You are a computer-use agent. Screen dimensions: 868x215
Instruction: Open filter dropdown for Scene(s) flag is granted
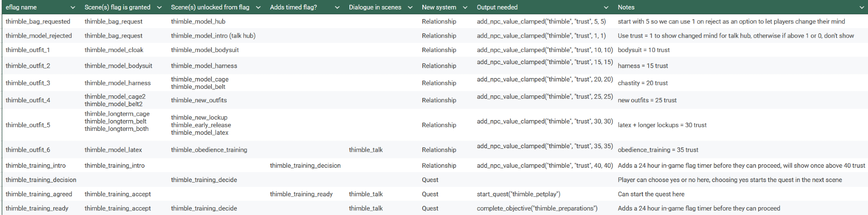pos(159,7)
